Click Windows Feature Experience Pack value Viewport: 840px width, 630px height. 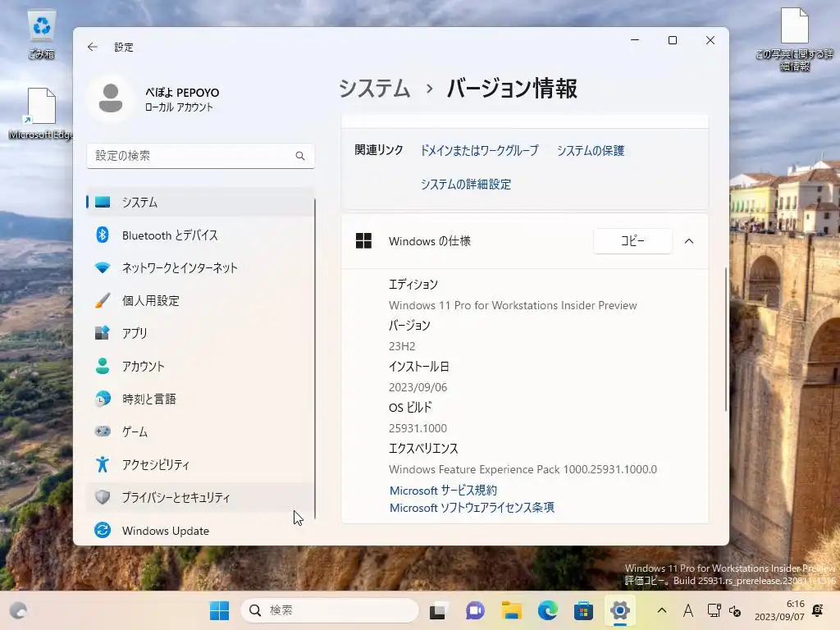[x=523, y=469]
